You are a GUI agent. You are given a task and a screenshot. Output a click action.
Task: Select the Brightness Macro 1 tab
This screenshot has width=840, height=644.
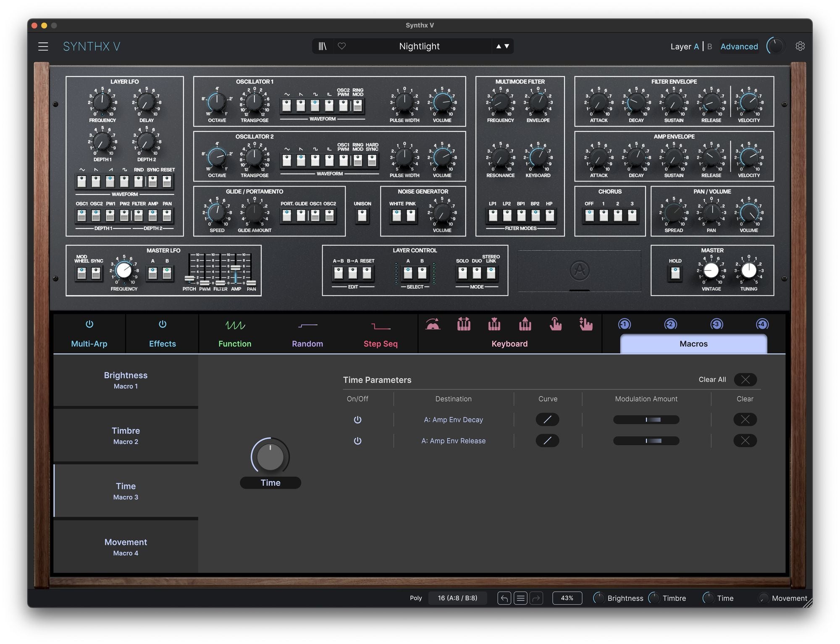126,380
